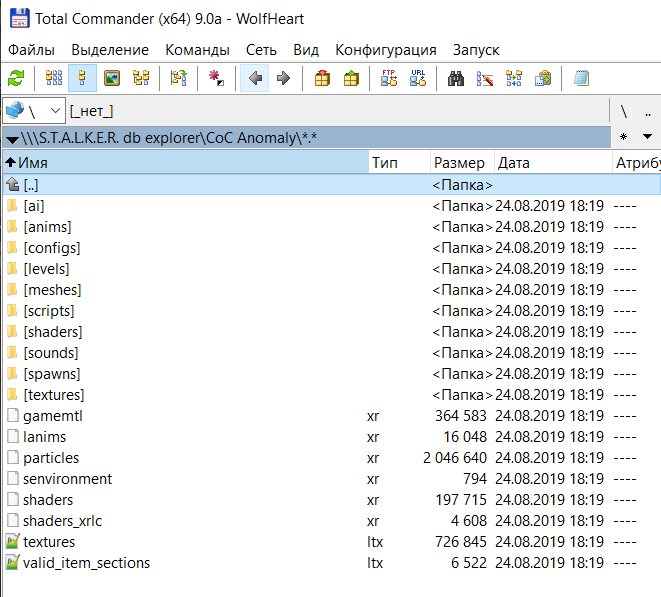Select the textures ltx file
661x597 pixels.
[331, 542]
